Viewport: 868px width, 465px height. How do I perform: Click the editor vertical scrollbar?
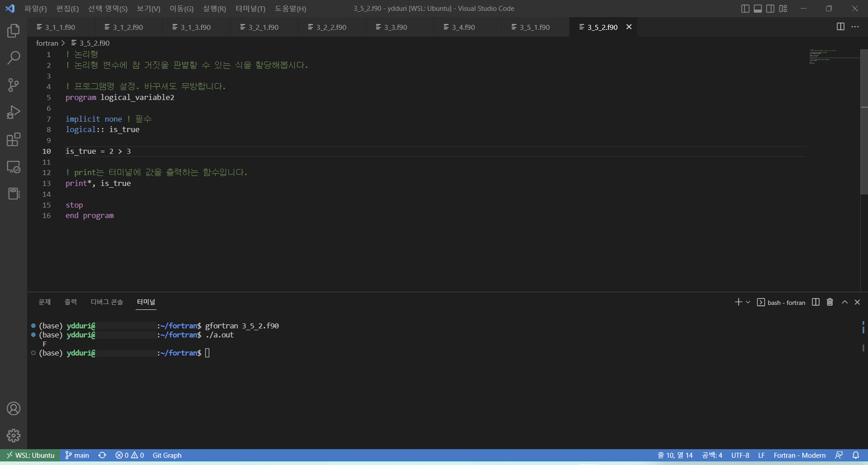864,122
